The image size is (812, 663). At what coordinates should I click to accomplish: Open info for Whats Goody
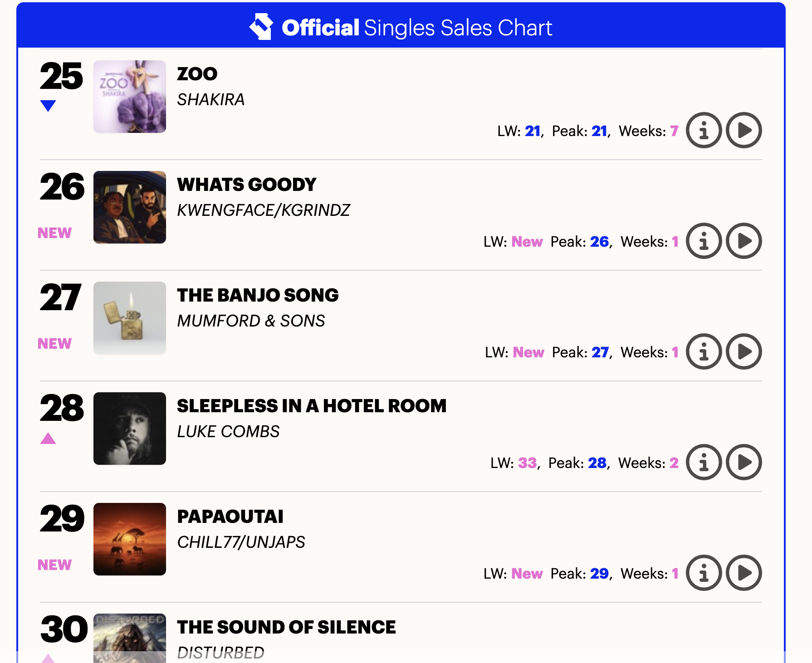click(704, 241)
